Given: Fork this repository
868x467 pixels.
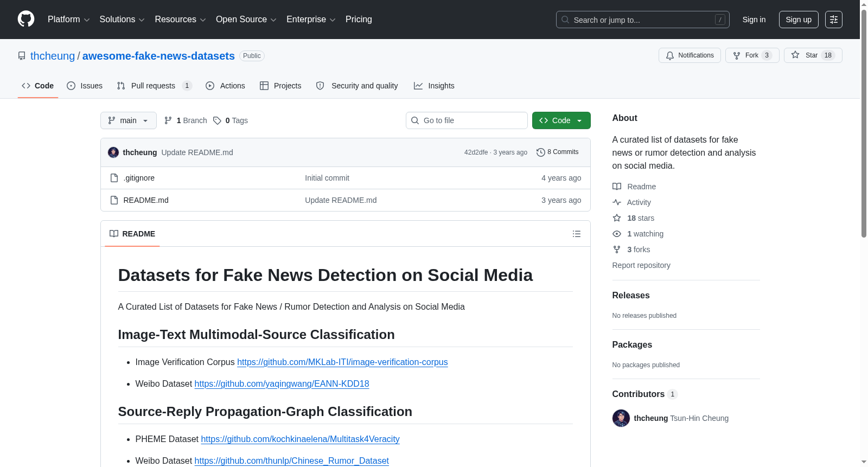Looking at the screenshot, I should point(752,55).
